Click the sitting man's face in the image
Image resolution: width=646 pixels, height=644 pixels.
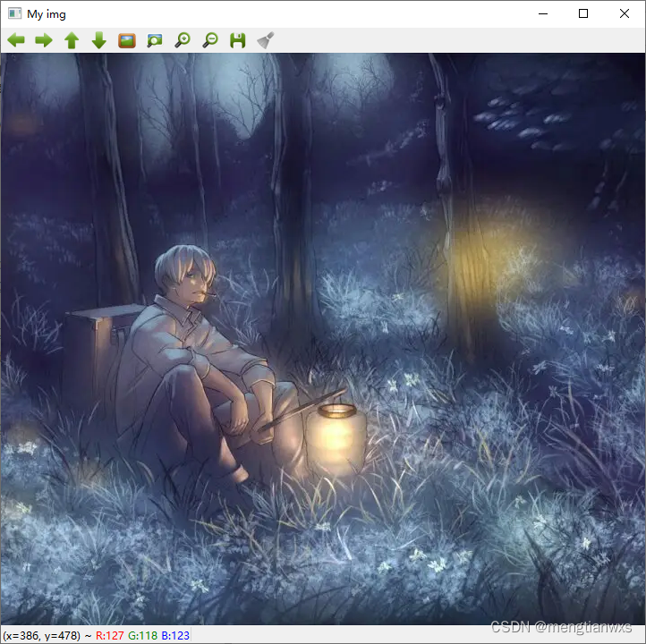coord(193,285)
